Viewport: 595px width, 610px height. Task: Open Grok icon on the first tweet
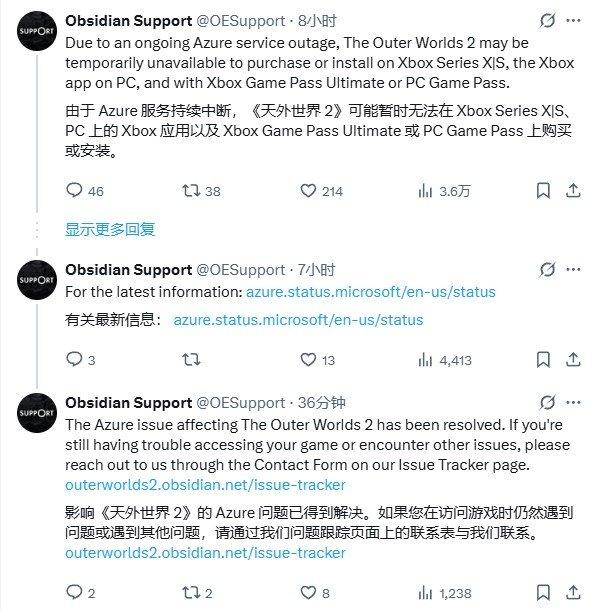(x=547, y=20)
